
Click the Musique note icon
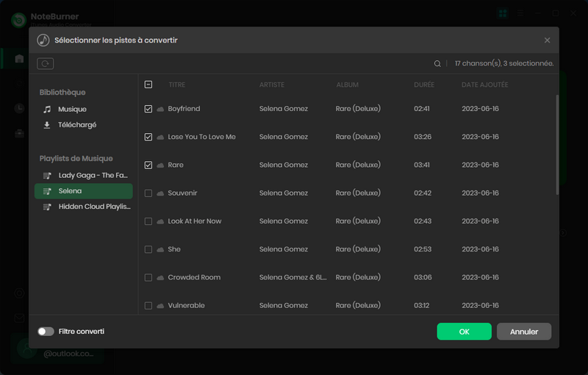click(x=47, y=109)
